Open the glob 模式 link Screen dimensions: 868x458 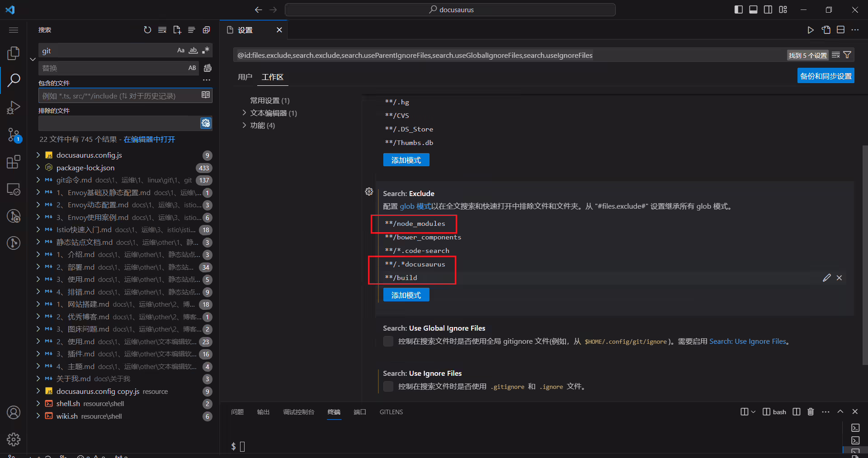(415, 206)
